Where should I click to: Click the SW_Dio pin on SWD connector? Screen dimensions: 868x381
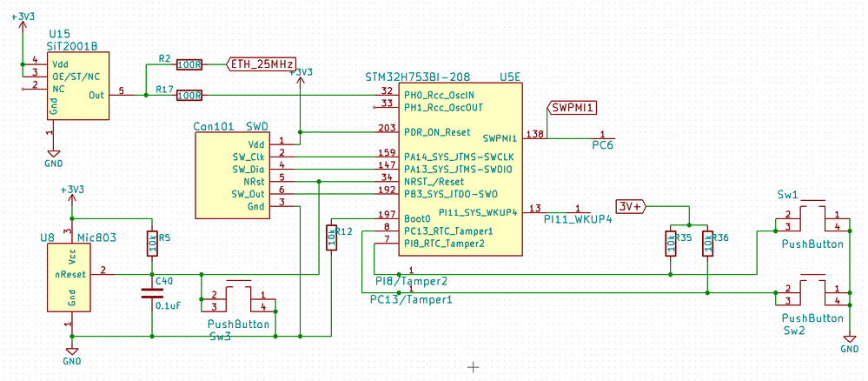point(248,169)
